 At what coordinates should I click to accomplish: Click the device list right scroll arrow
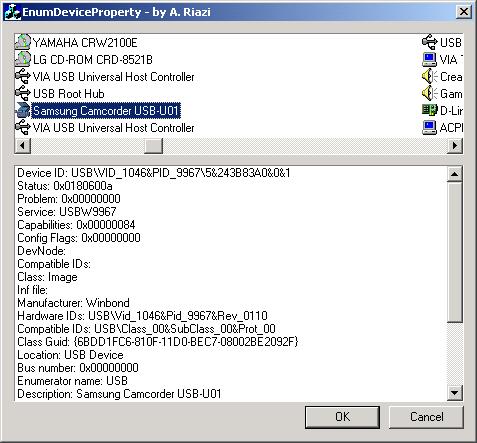click(x=455, y=146)
